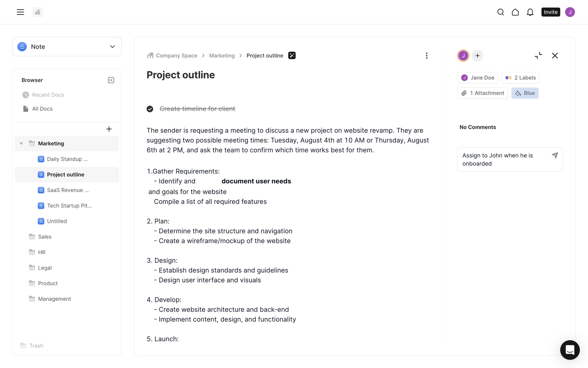Collapse the Browser sidebar panel
The image size is (588, 368).
tap(111, 80)
